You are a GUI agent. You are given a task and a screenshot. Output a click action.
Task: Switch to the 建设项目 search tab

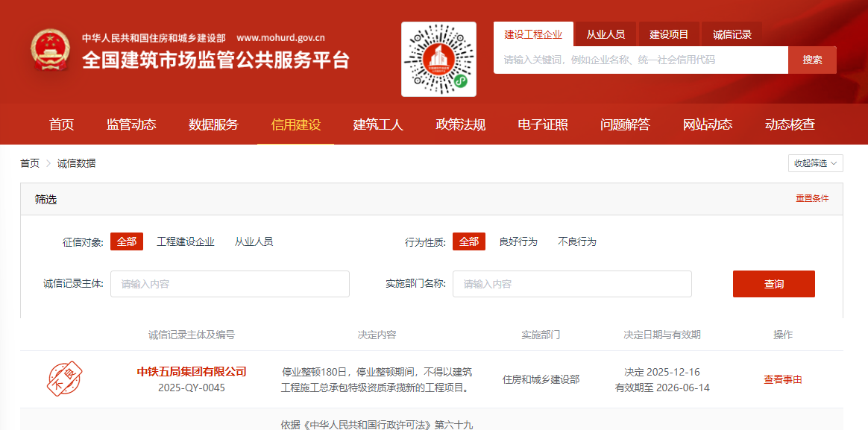(669, 34)
